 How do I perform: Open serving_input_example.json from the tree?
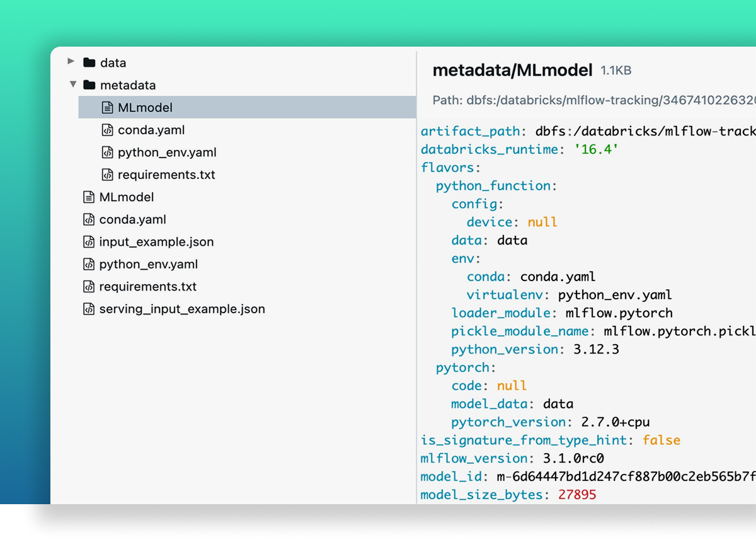(181, 309)
